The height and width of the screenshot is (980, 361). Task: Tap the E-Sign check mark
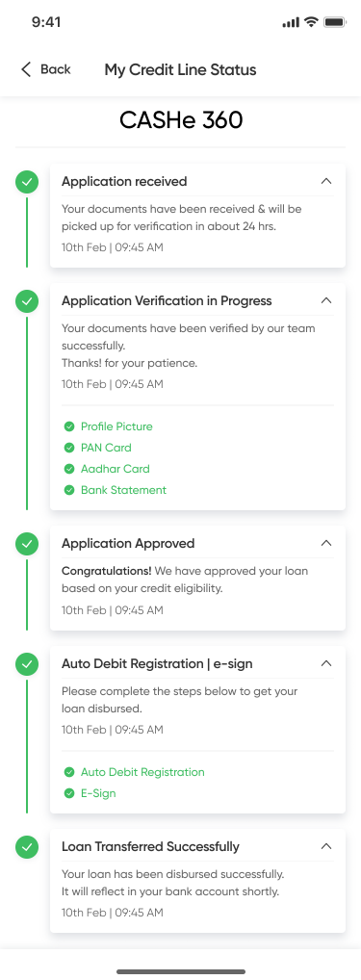(69, 794)
